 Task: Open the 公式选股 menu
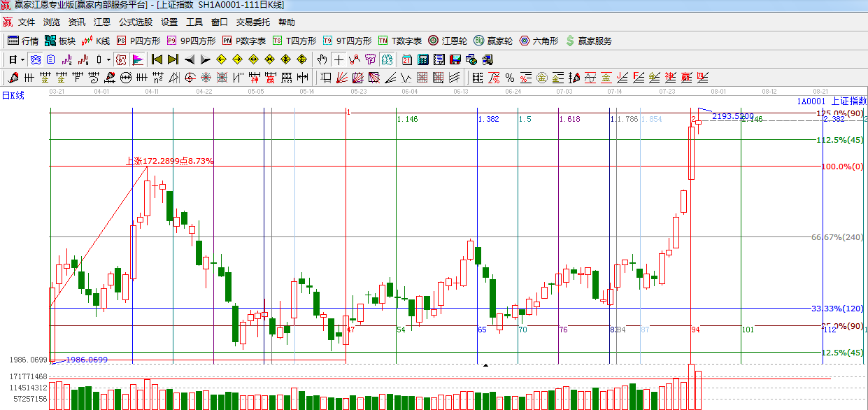click(x=135, y=22)
